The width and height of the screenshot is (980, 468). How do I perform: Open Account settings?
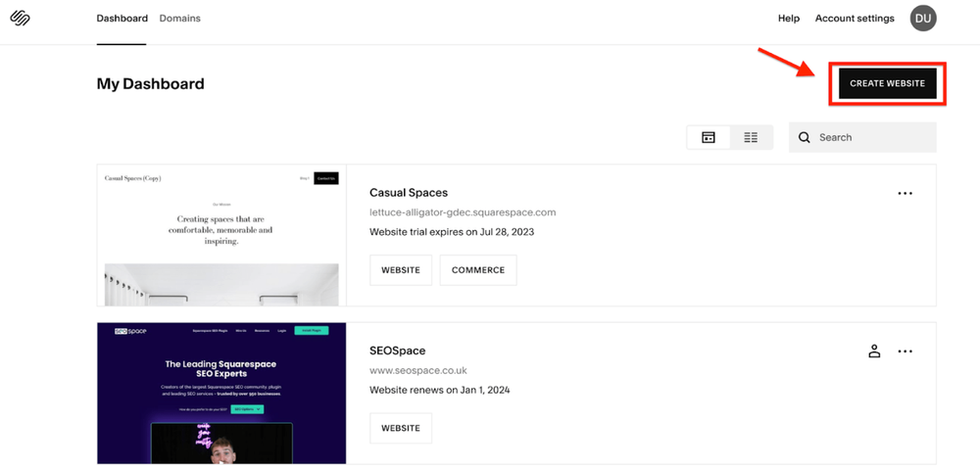click(x=855, y=18)
